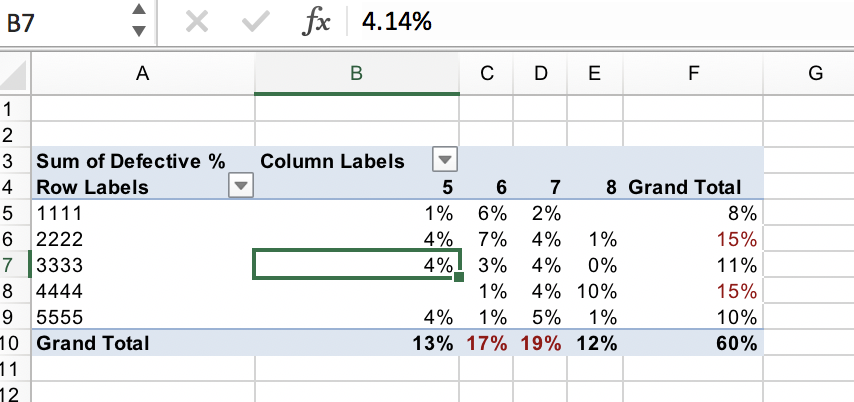854x402 pixels.
Task: Click the 'Column Labels' cell text
Action: click(333, 161)
